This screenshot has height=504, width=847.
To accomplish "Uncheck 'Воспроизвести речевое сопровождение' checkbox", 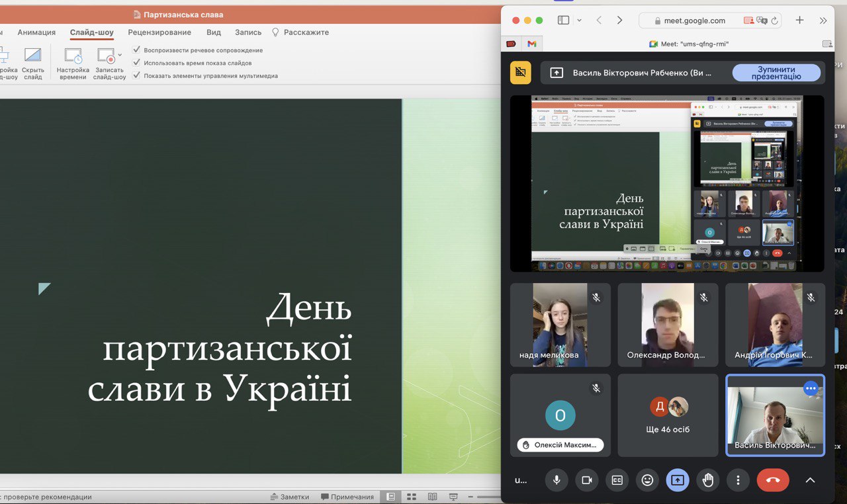I will coord(136,50).
